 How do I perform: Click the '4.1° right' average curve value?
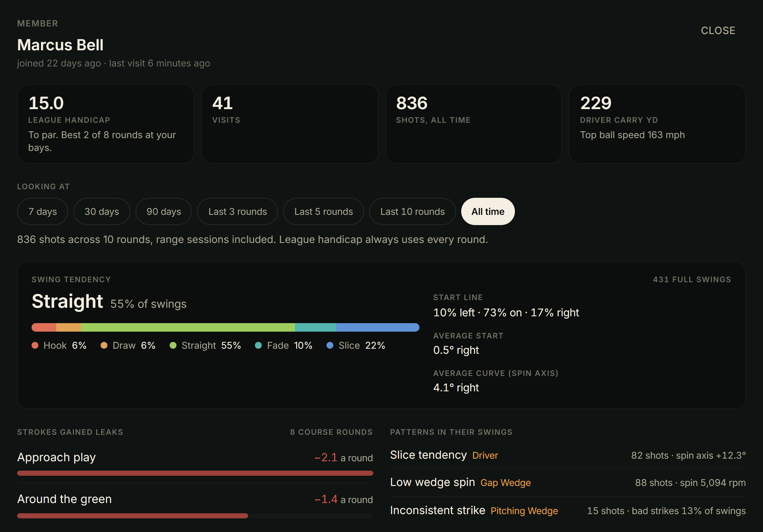click(x=456, y=387)
